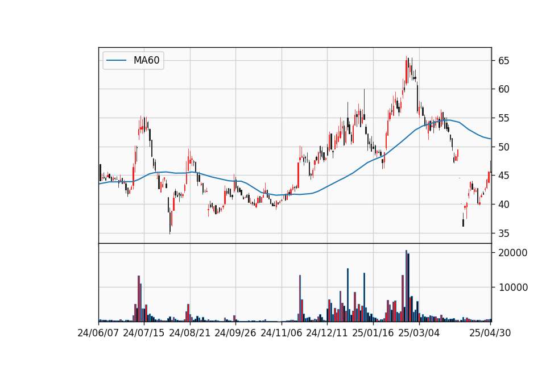Click the highest candlestick peak near 65
The image size is (546, 392).
406,70
